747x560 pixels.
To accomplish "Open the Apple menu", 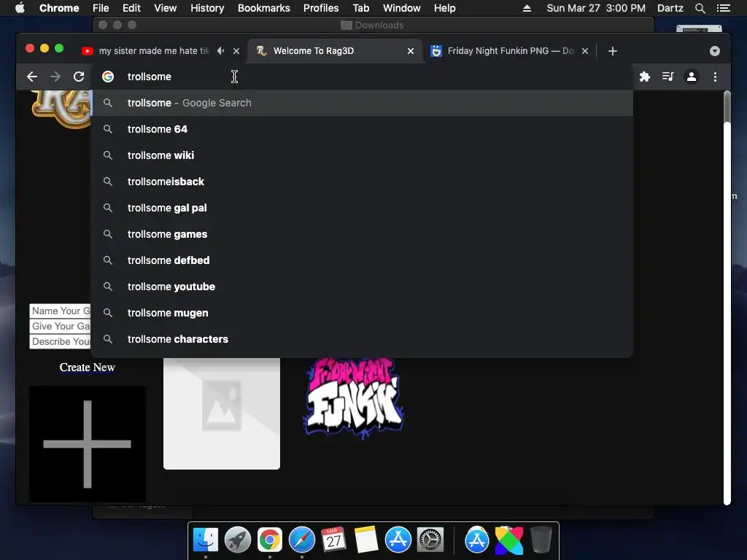I will [20, 8].
